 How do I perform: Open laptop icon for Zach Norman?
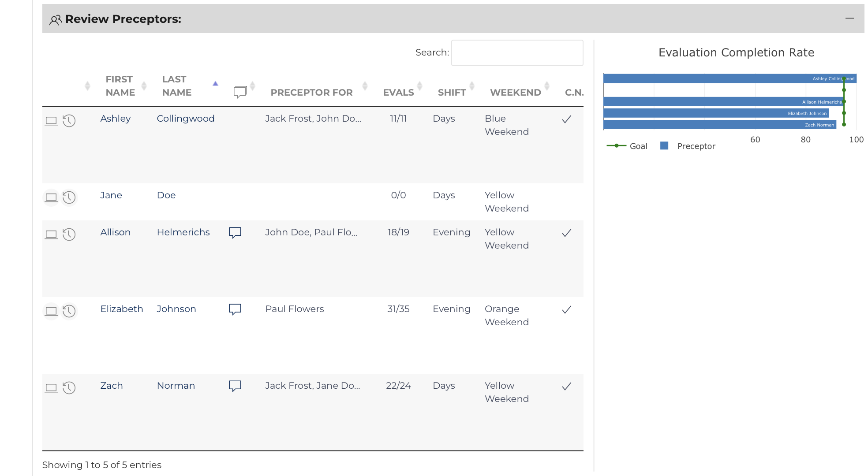51,388
